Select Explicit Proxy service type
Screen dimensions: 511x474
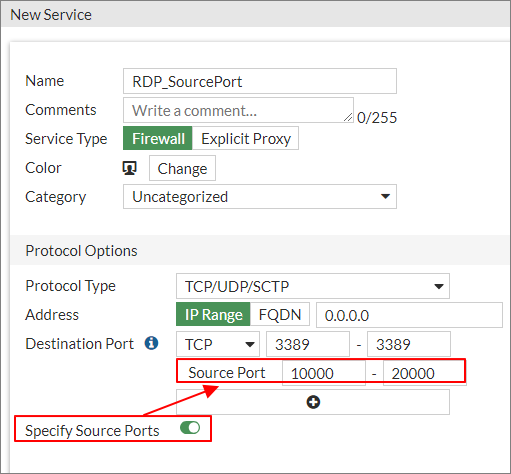click(x=245, y=138)
